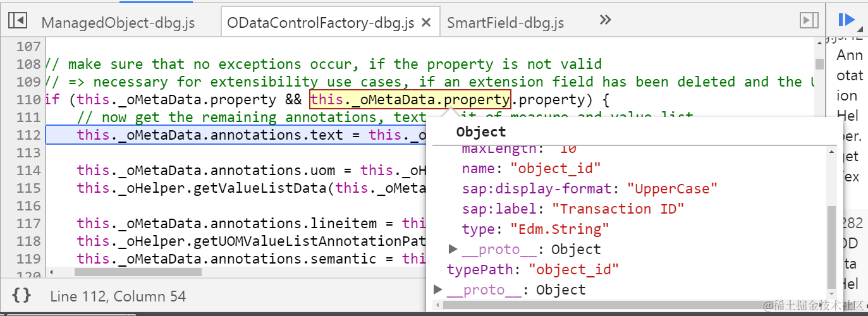Click the sap:label "Transaction ID" value
Screen dimensions: 868x316
[x=618, y=209]
